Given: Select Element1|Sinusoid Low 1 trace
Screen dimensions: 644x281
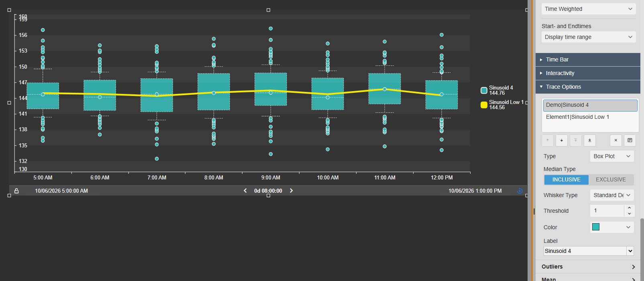Looking at the screenshot, I should tap(590, 117).
